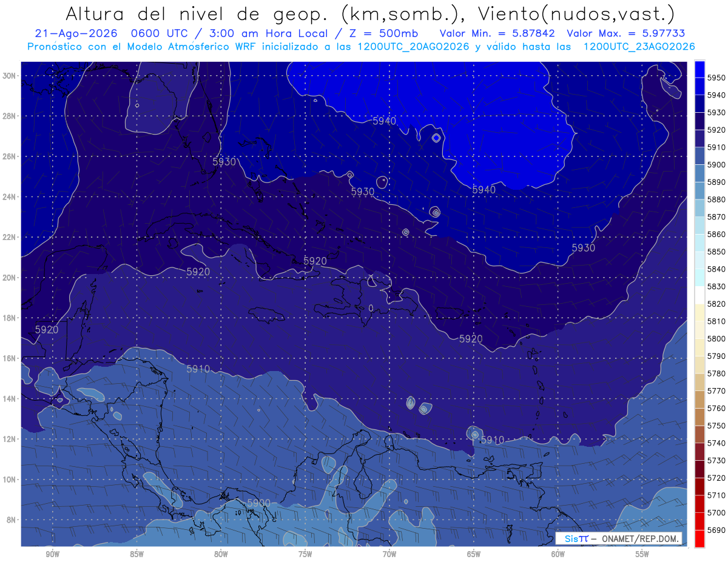Click the '10N' latitude axis label
Image resolution: width=728 pixels, height=562 pixels.
9,479
